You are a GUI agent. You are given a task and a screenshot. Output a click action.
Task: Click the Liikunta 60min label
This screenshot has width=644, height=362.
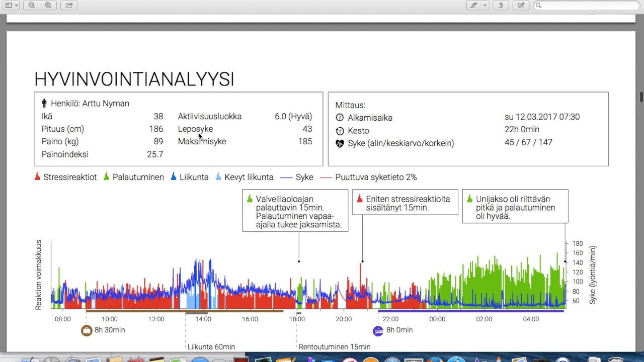tap(211, 347)
